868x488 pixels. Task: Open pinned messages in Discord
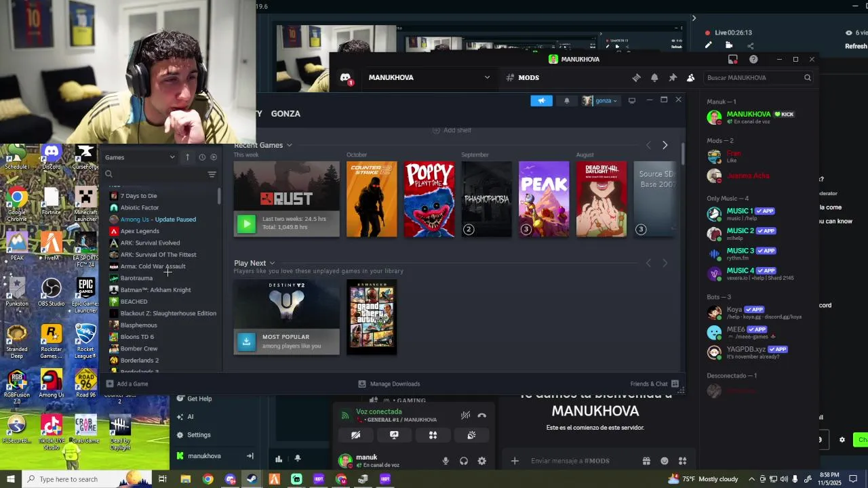[673, 78]
